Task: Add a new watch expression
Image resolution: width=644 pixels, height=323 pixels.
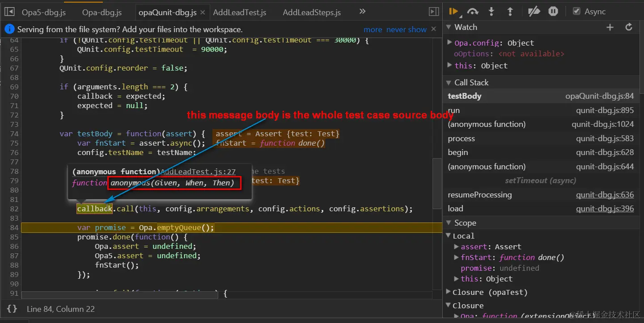Action: pyautogui.click(x=610, y=27)
